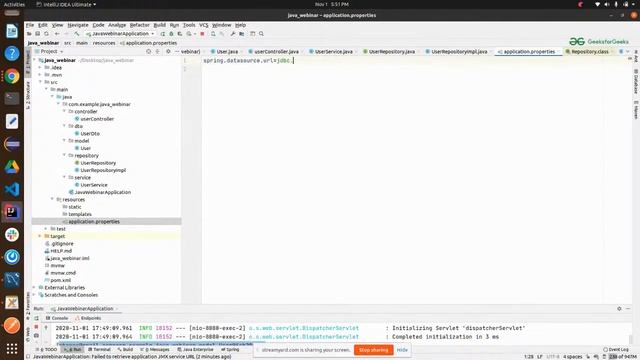Viewport: 640px width, 360px height.
Task: Open the Project panel gear options
Action: point(168,51)
